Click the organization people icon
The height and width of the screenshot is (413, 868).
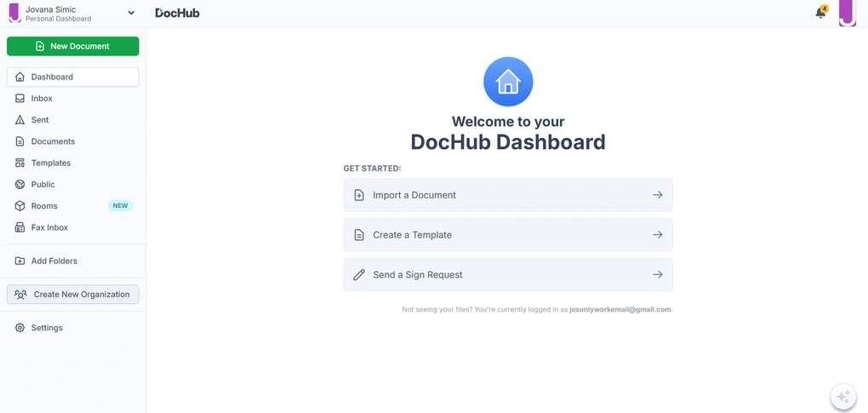click(20, 295)
